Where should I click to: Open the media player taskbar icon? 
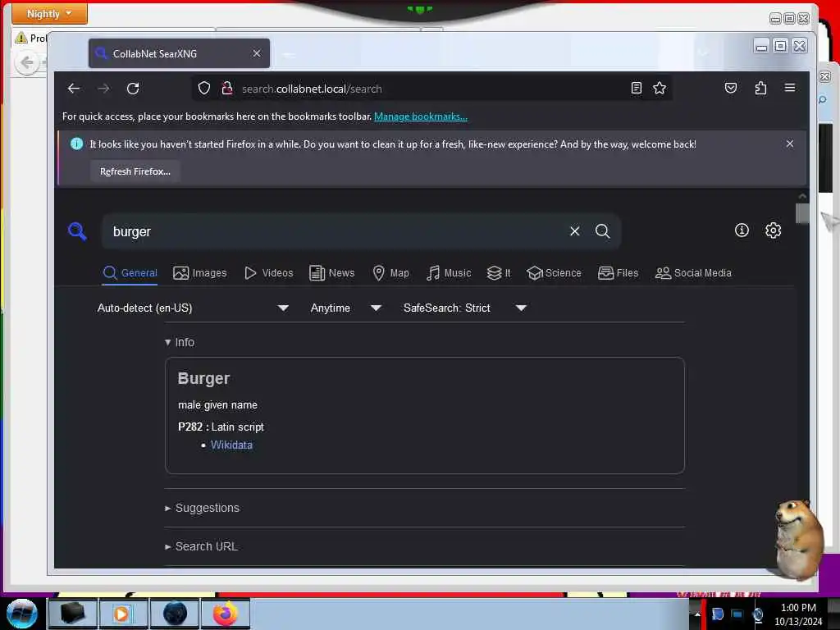pyautogui.click(x=122, y=614)
